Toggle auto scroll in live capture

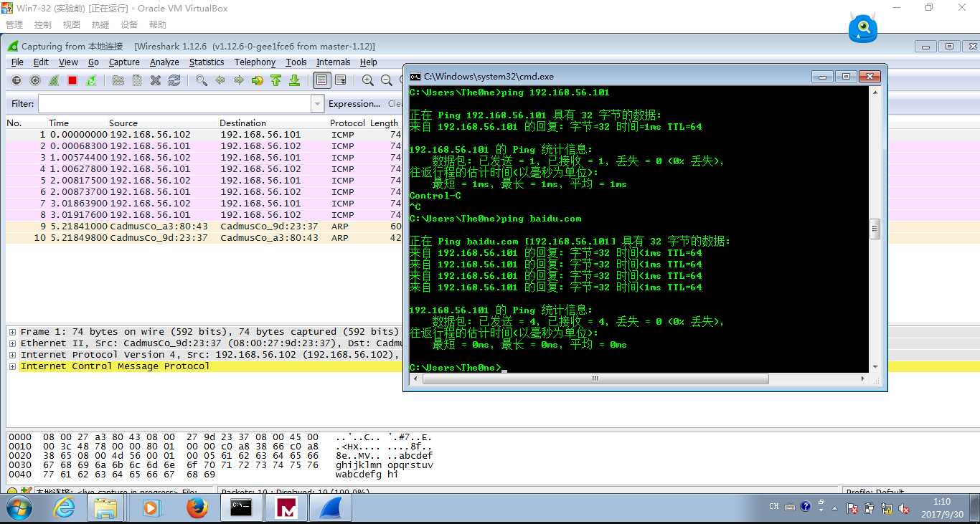(341, 81)
